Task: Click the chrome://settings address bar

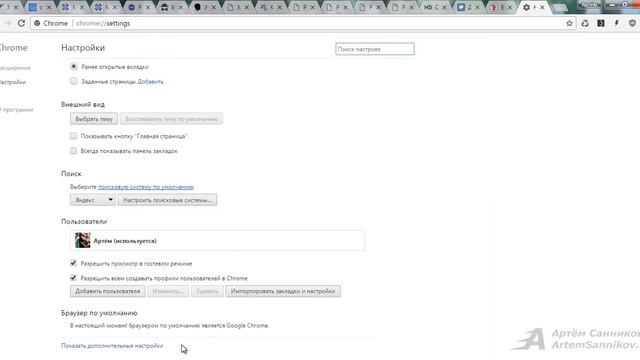Action: [302, 23]
